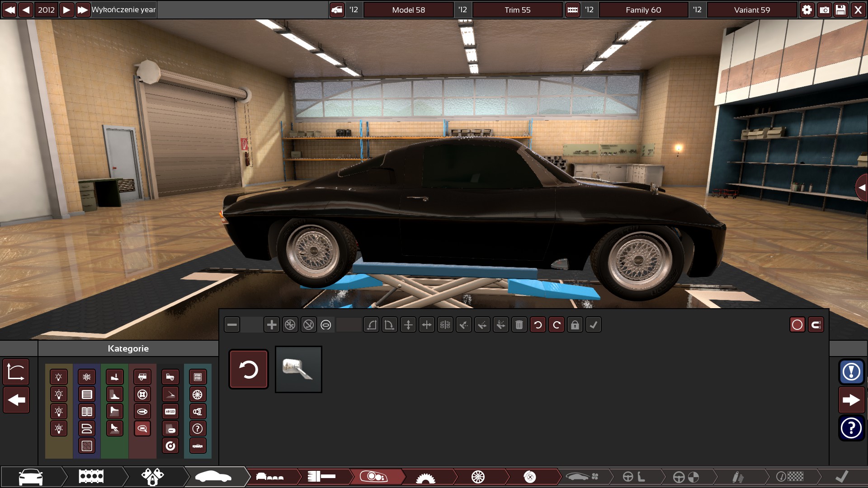Open the wheels tab

click(478, 477)
